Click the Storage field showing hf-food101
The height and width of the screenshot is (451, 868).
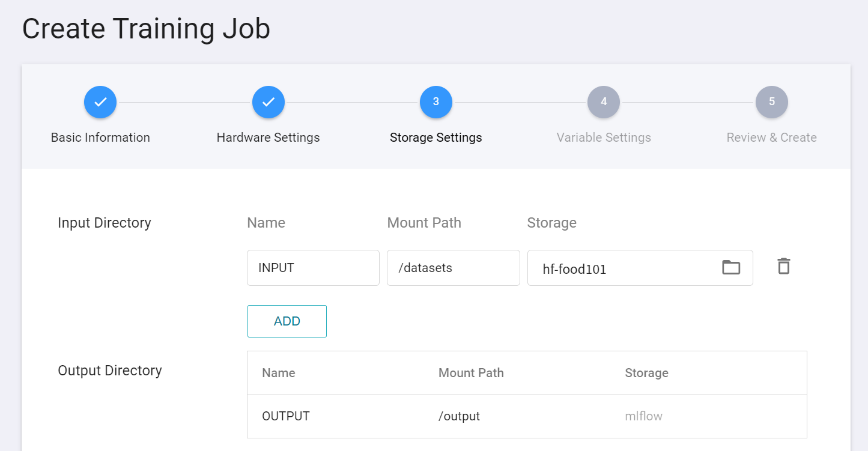[x=619, y=268]
